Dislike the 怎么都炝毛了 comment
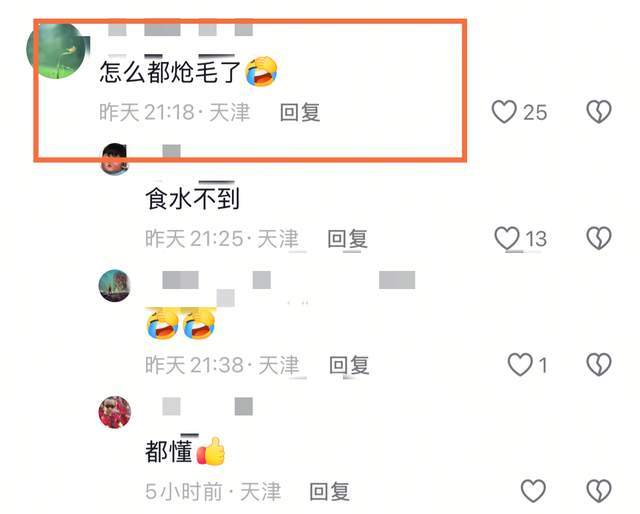Screen dimensions: 640x514 click(x=599, y=112)
